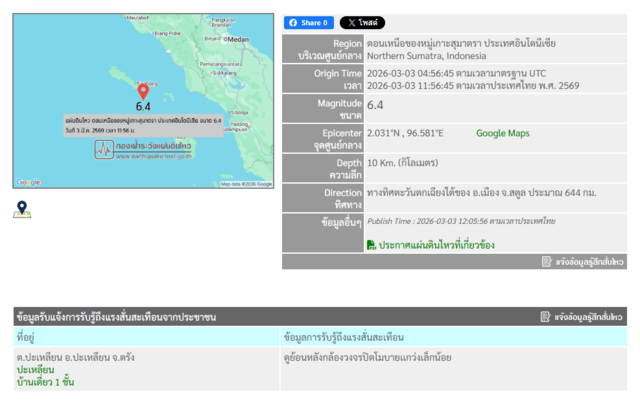The width and height of the screenshot is (640, 403).
Task: Click the Medan city label on map
Action: click(x=238, y=39)
